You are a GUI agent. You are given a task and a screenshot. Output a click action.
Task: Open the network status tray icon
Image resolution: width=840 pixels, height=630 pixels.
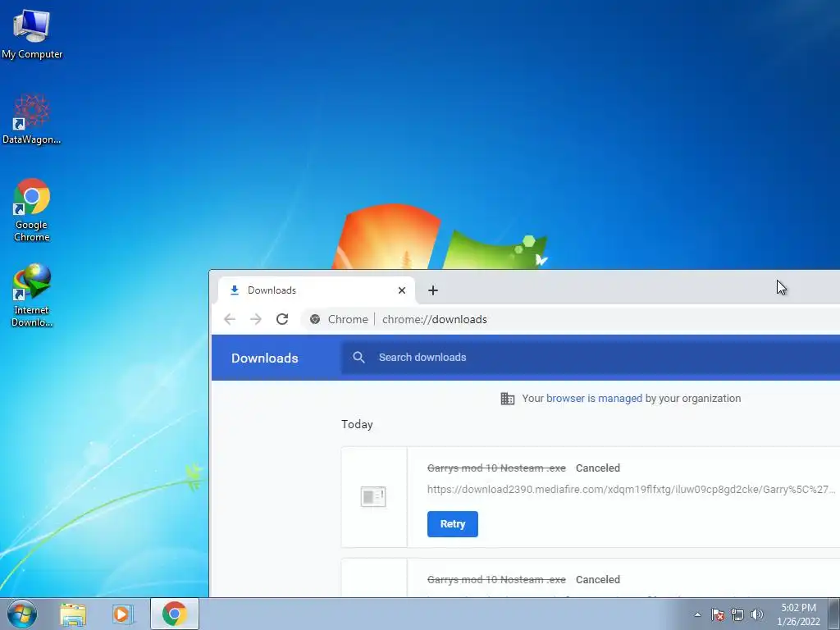[x=737, y=614]
